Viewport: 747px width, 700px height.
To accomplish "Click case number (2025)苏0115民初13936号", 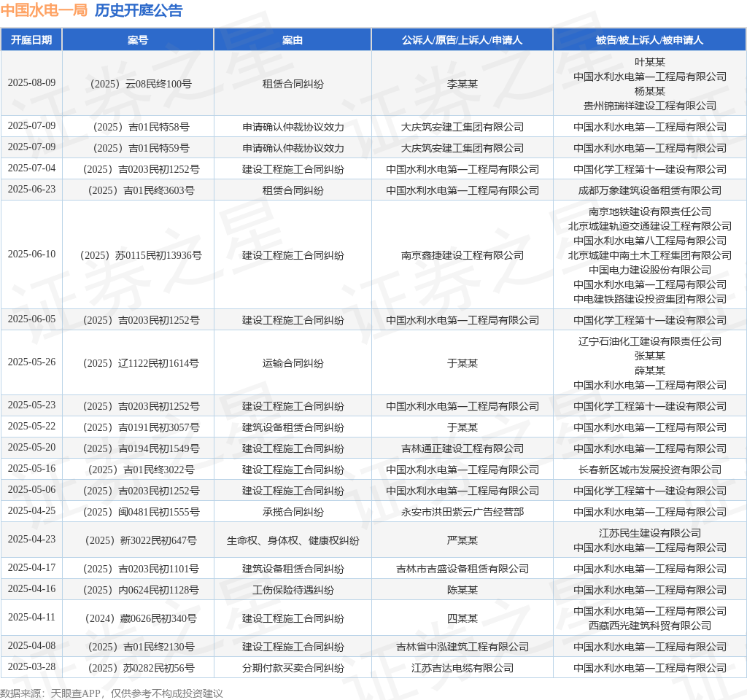I will [x=141, y=256].
